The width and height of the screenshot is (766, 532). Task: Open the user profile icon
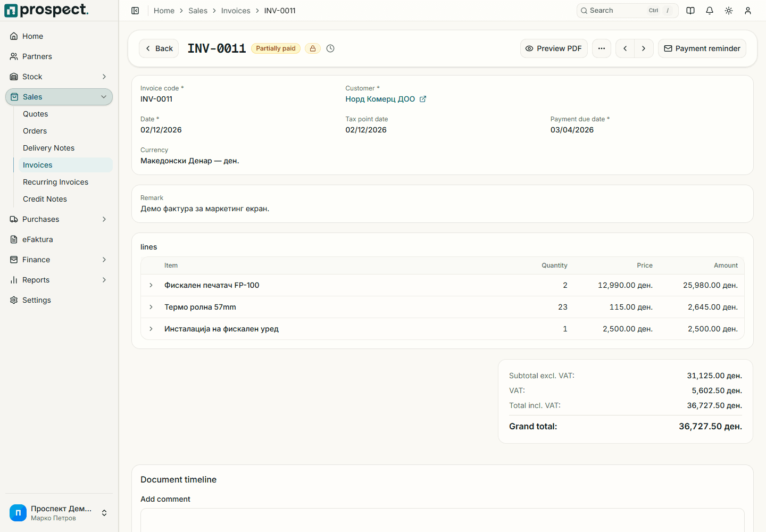(x=748, y=11)
